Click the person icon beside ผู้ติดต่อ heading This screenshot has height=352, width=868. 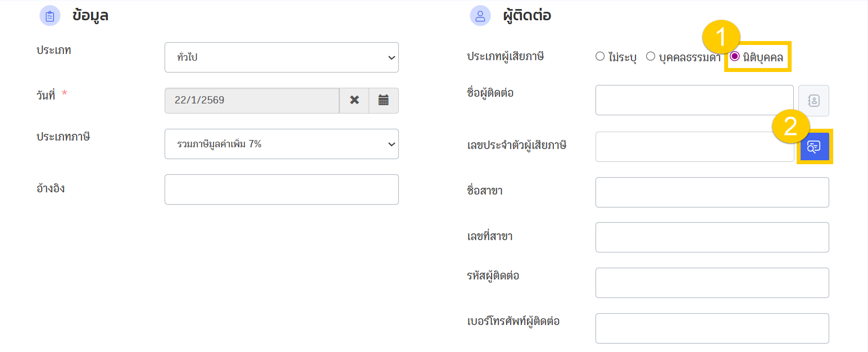(x=480, y=16)
